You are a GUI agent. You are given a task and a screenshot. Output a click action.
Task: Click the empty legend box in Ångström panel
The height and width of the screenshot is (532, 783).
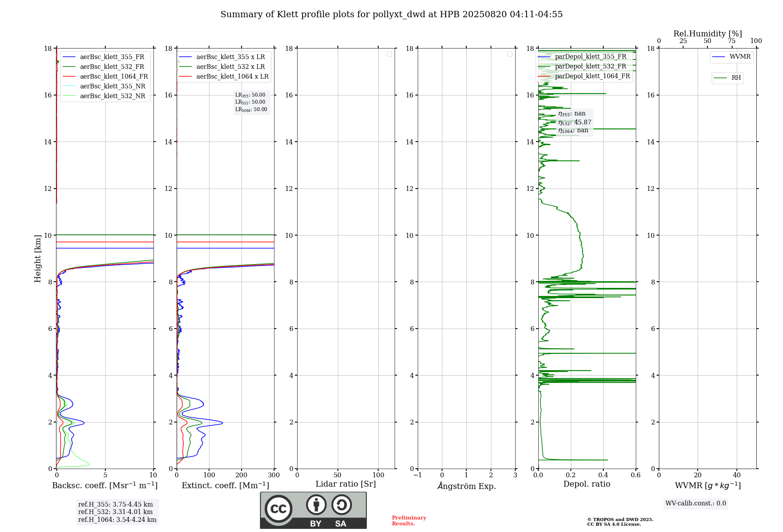pyautogui.click(x=510, y=54)
